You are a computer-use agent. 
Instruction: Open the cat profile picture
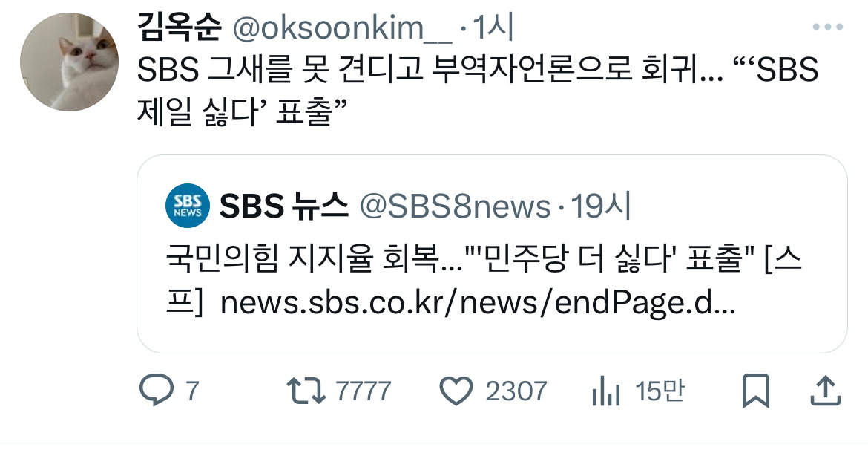pos(69,62)
